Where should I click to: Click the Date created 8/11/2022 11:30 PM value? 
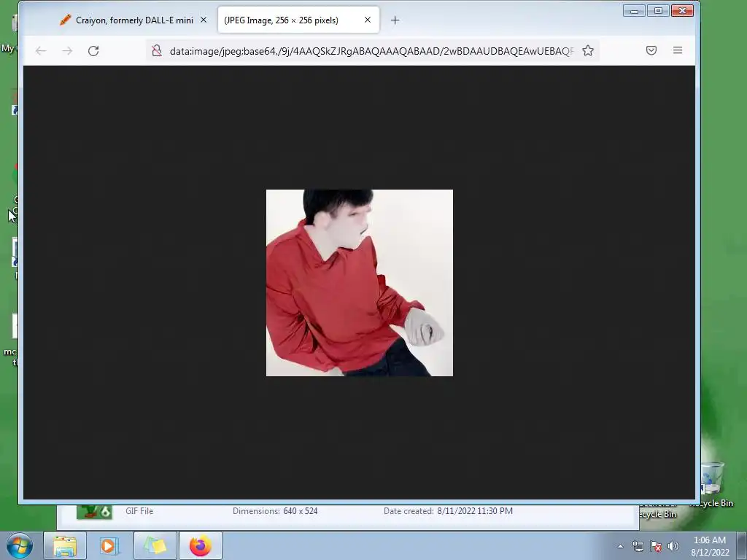(475, 511)
